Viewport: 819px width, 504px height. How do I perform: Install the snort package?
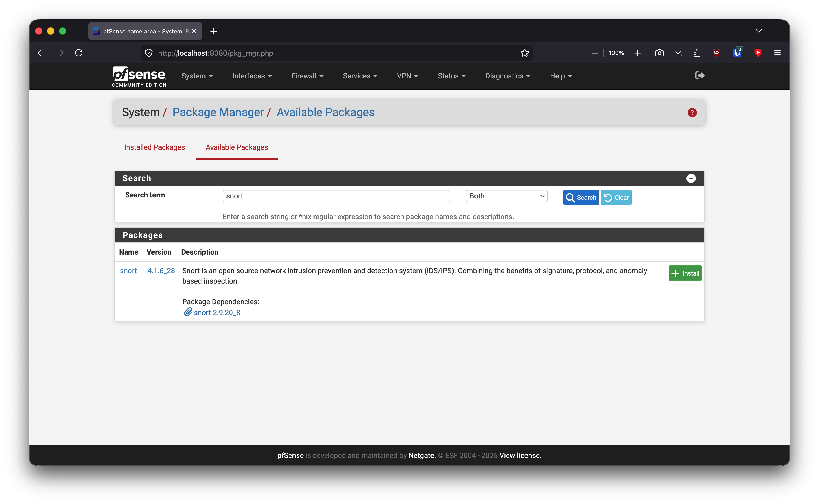[685, 273]
